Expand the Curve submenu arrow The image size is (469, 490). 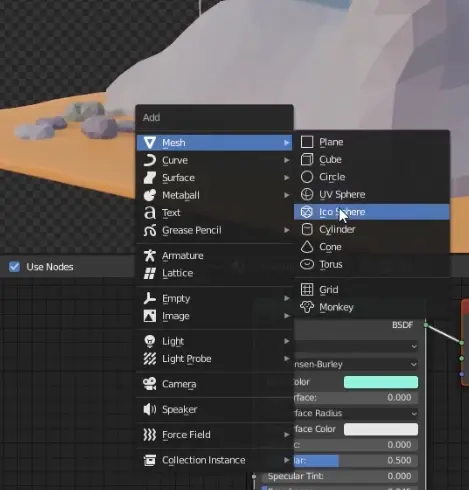pyautogui.click(x=287, y=160)
